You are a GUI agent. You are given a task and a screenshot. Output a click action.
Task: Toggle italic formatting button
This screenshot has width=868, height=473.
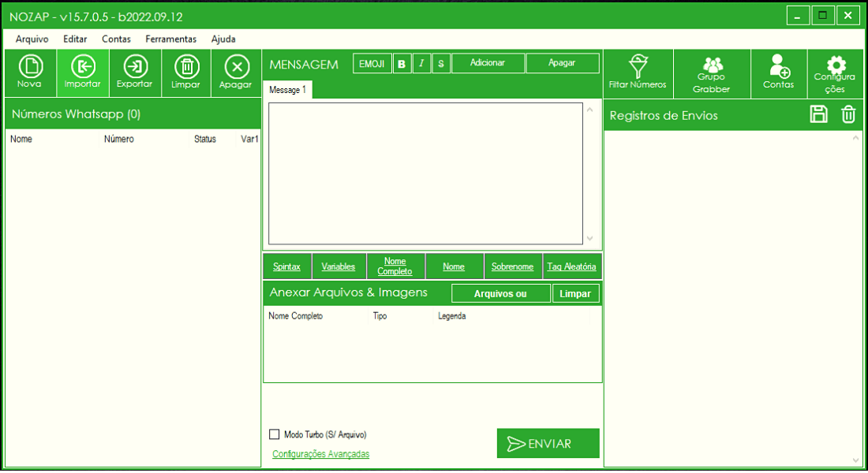pyautogui.click(x=421, y=64)
